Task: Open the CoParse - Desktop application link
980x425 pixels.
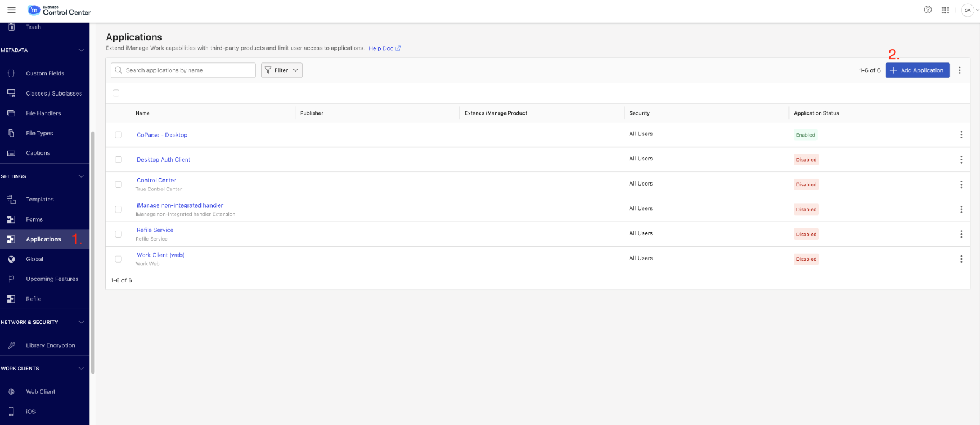Action: [x=162, y=135]
